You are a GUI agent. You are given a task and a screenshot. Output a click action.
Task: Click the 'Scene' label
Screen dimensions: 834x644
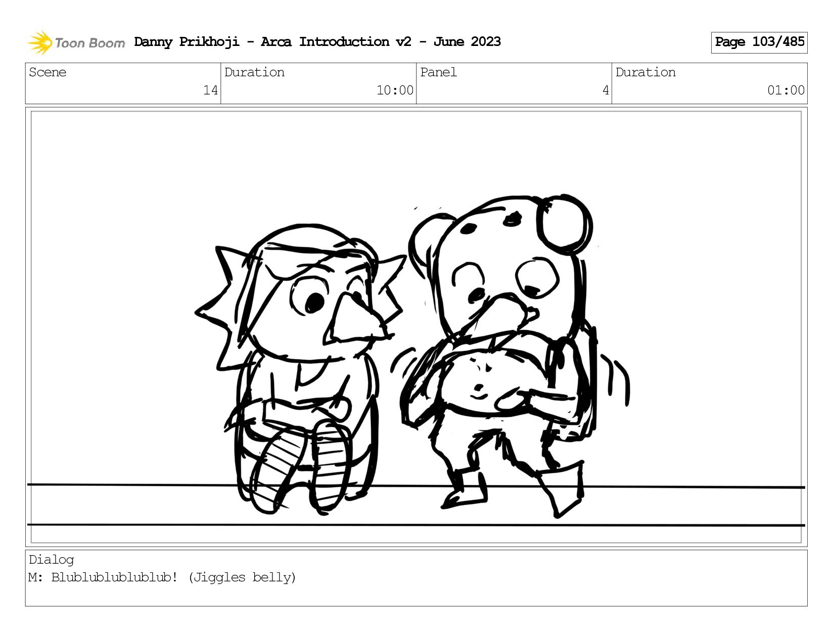point(48,72)
